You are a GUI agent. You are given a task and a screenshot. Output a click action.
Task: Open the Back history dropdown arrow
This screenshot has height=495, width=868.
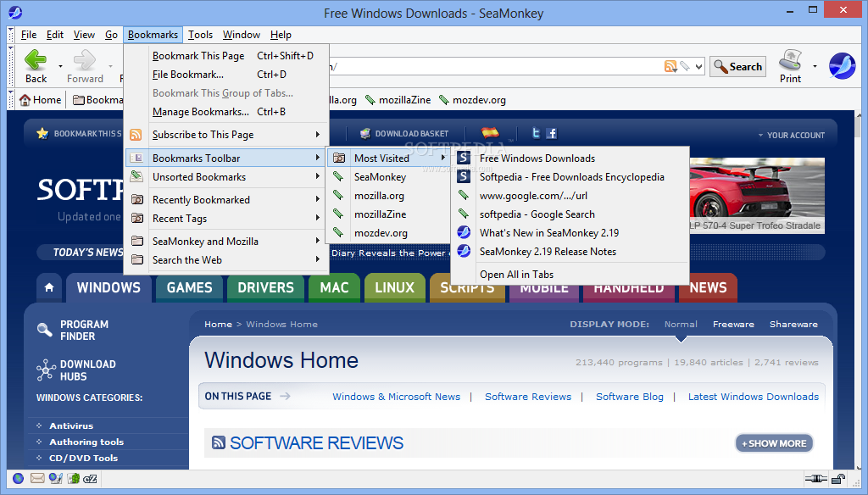tap(60, 66)
